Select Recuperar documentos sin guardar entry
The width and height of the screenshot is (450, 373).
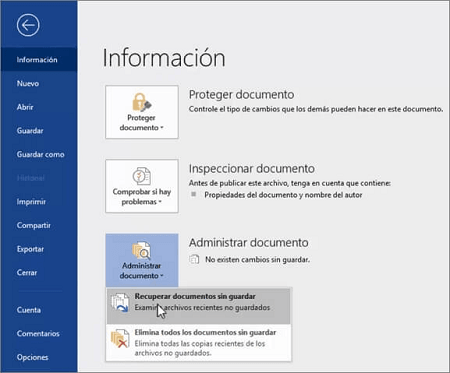(198, 306)
